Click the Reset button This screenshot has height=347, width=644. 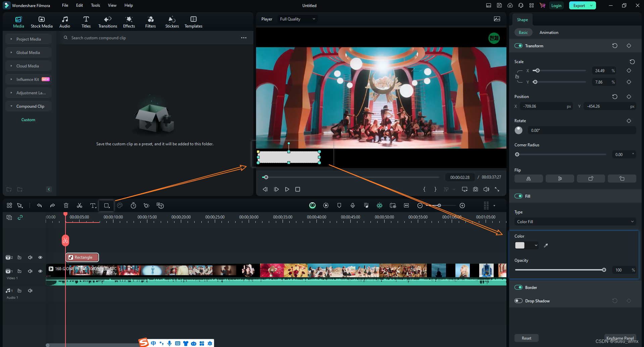click(x=526, y=338)
